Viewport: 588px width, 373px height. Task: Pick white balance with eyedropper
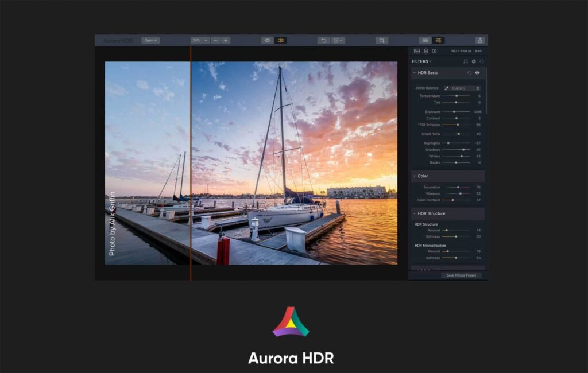click(x=446, y=88)
